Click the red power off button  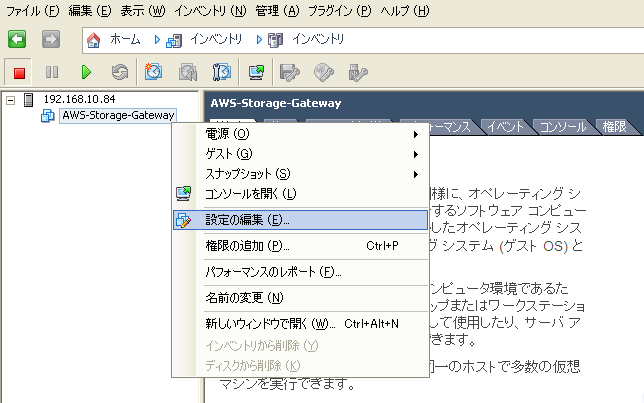click(19, 73)
